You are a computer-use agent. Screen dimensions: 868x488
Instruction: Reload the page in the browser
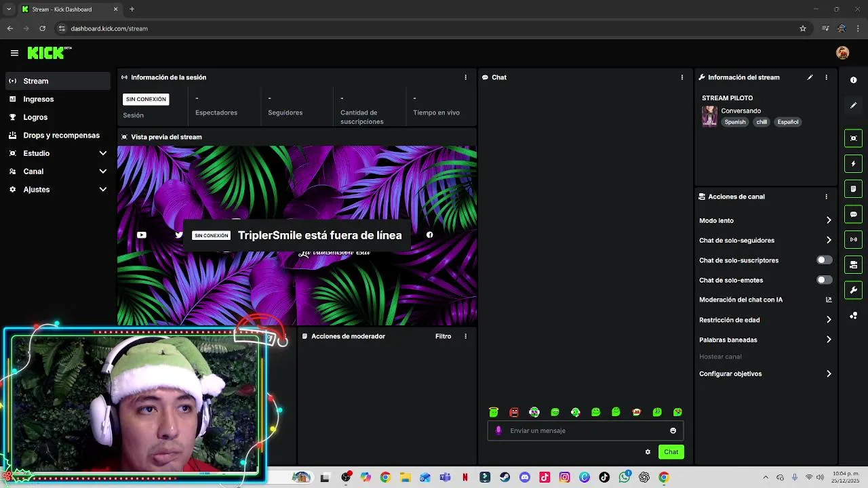[42, 28]
